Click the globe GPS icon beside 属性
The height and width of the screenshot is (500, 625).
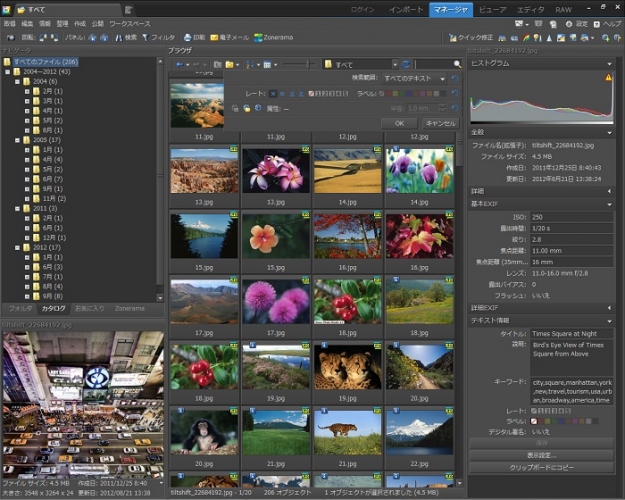point(257,108)
